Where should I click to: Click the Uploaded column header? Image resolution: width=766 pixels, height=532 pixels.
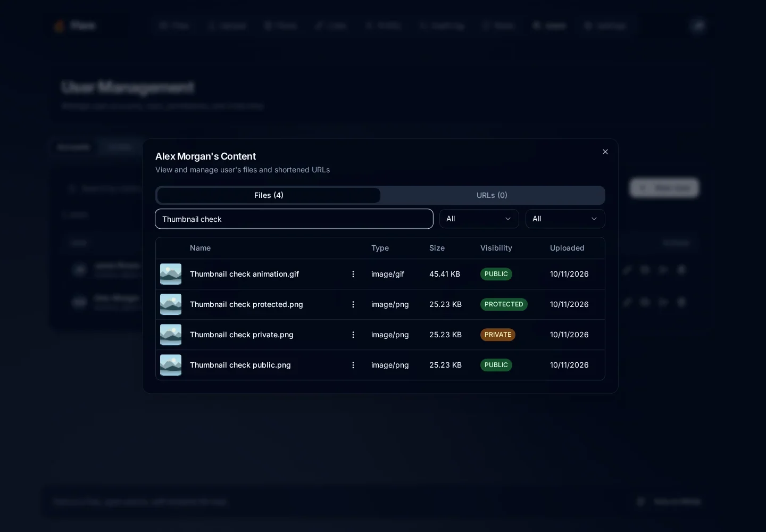click(x=567, y=248)
